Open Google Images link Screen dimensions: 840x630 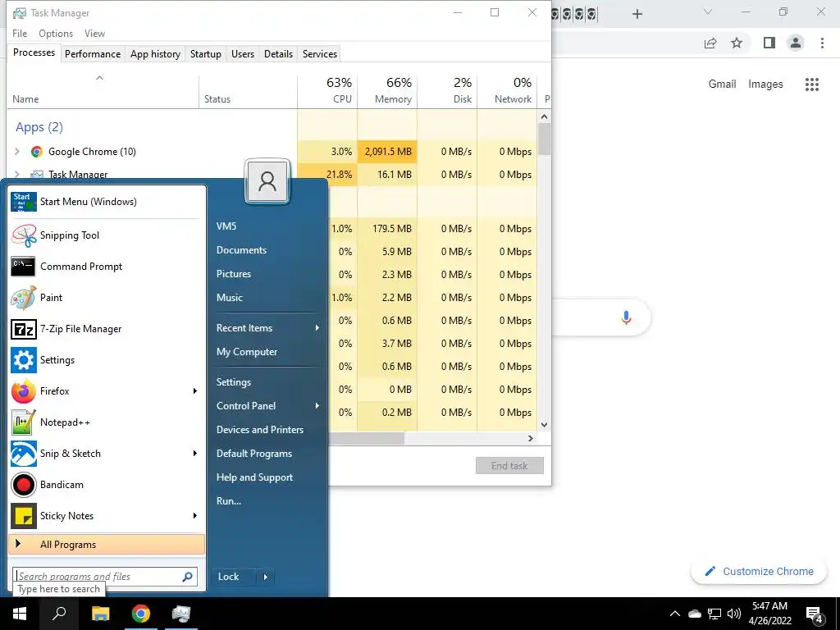765,84
